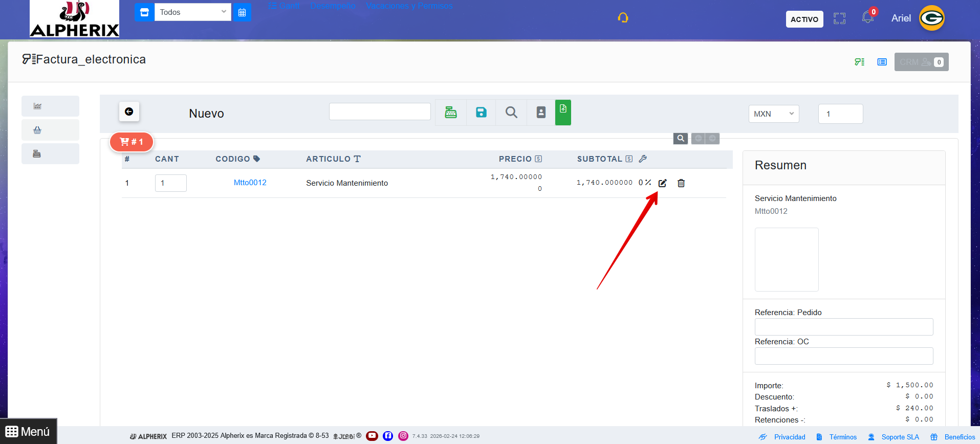
Task: Toggle the ACTIVO status button
Action: pos(804,19)
